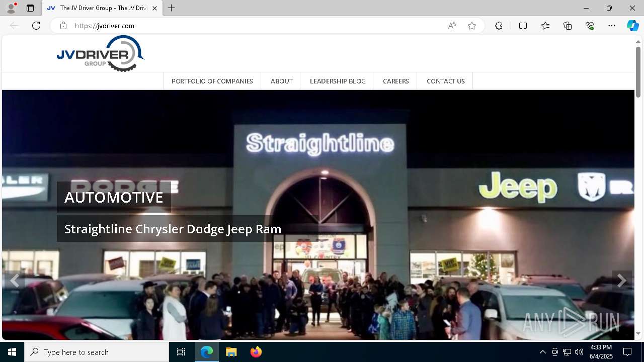The height and width of the screenshot is (362, 644).
Task: Click the browser Back arrow
Action: pos(14,26)
